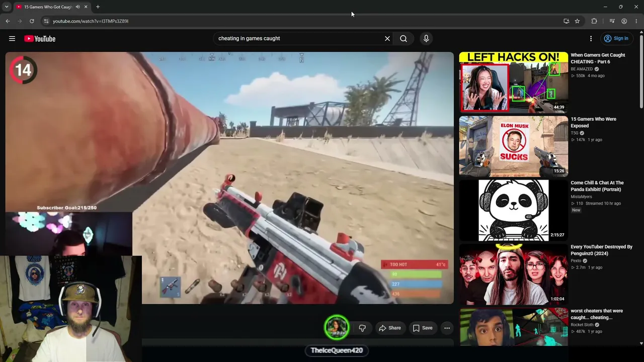Share this video
The image size is (644, 362).
click(390, 328)
